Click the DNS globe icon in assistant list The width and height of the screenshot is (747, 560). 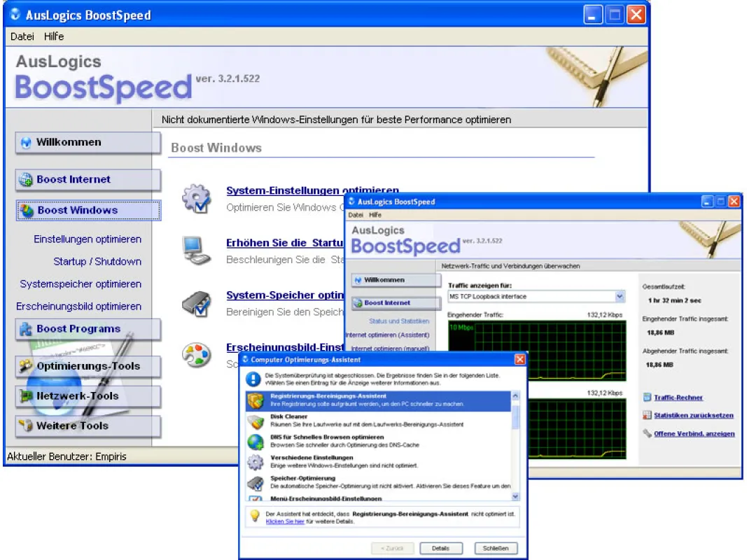click(256, 442)
